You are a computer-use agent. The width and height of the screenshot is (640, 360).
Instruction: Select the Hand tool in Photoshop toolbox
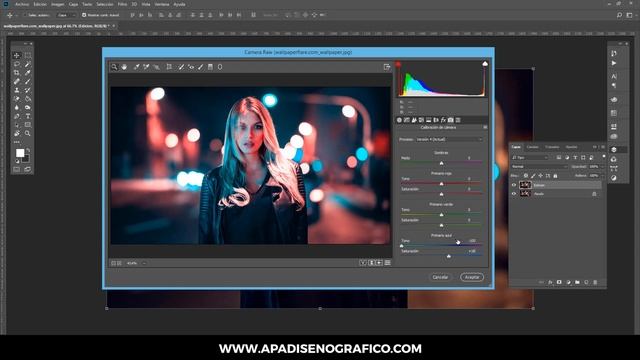point(17,133)
